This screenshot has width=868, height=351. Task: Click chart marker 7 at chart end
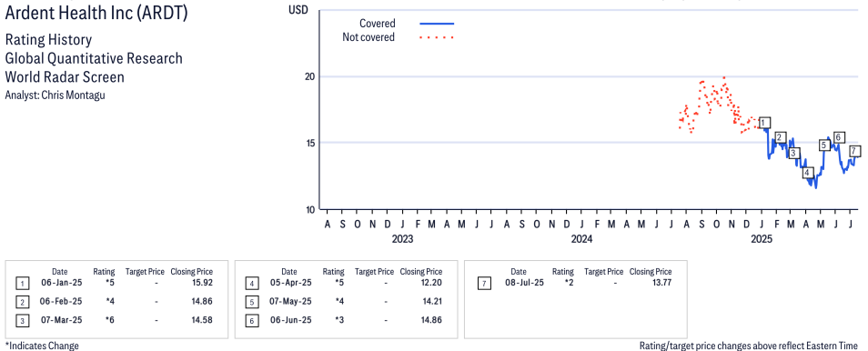854,151
